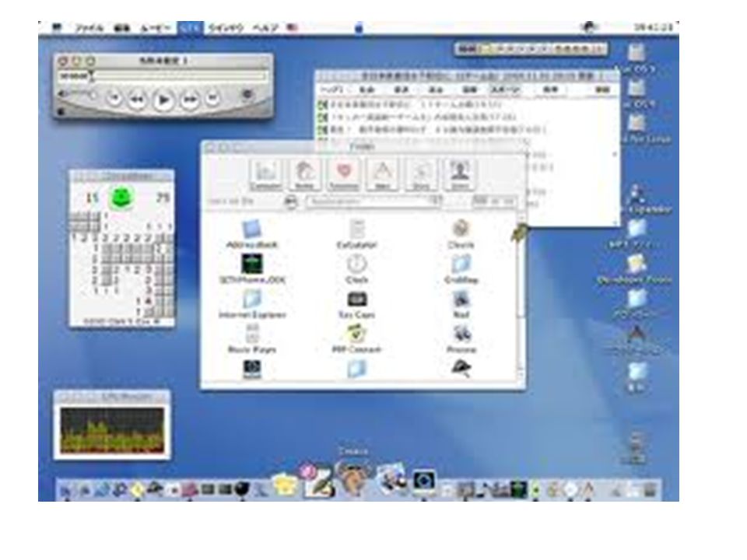Click the Finder icon in the Dock

(65, 490)
